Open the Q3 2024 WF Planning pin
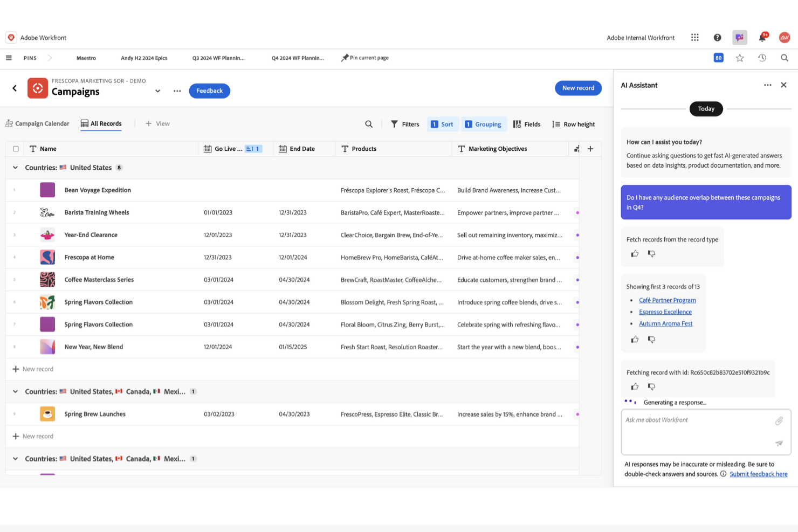Viewport: 798px width, 532px height. click(x=218, y=58)
